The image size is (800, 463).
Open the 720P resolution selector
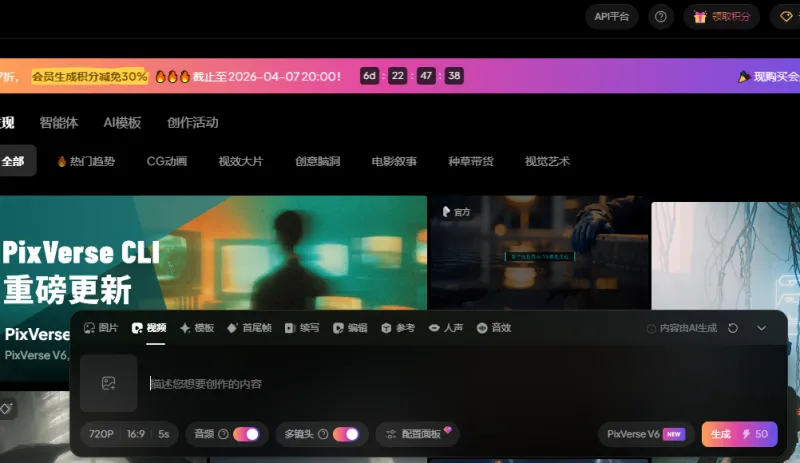[101, 434]
